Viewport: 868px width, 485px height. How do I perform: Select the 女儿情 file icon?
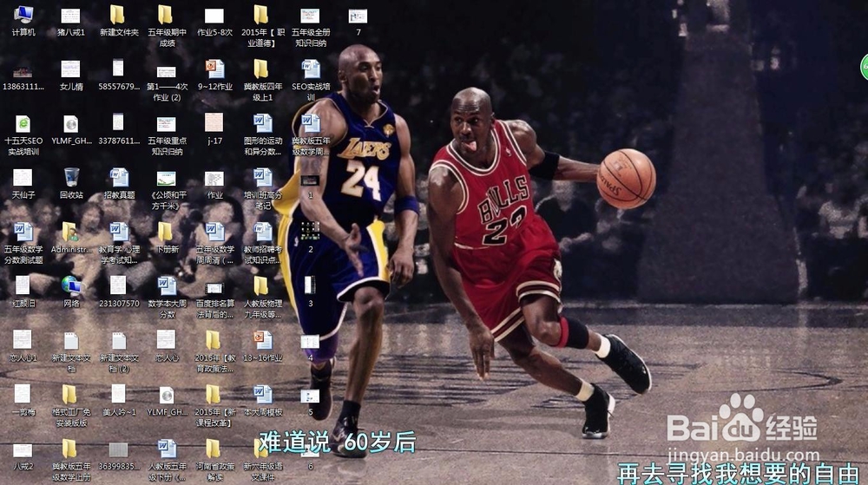[71, 69]
